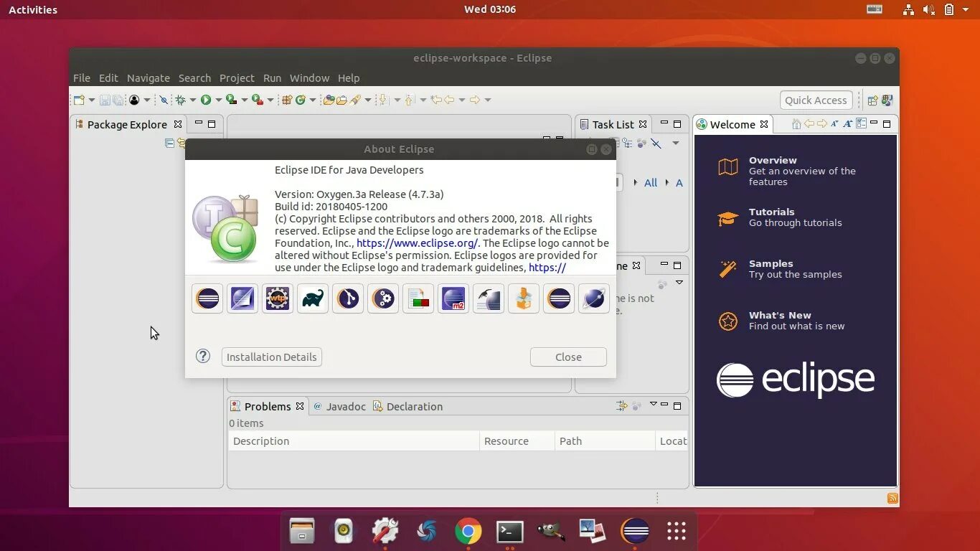Select the Declaration tab
Viewport: 980px width, 551px height.
(407, 406)
